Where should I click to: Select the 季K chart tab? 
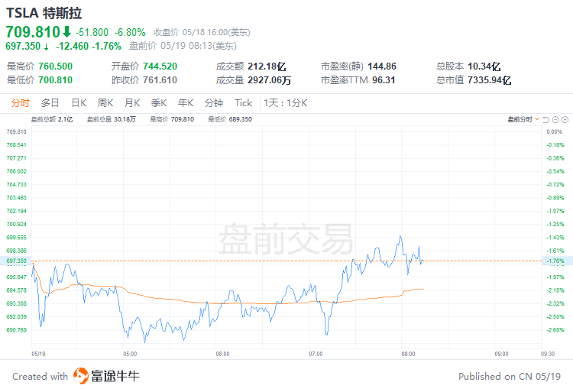point(159,103)
